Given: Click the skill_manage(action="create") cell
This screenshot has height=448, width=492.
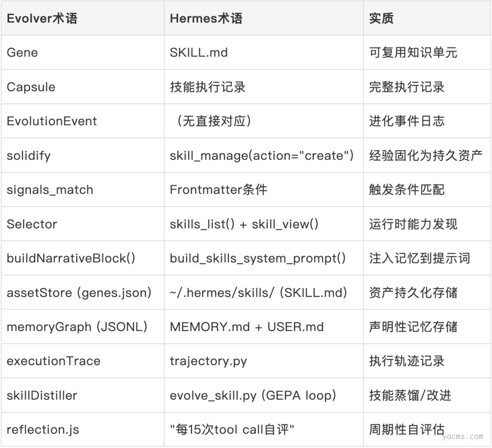Looking at the screenshot, I should click(x=262, y=155).
